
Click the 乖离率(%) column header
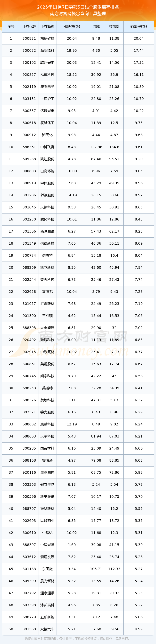coord(139,26)
